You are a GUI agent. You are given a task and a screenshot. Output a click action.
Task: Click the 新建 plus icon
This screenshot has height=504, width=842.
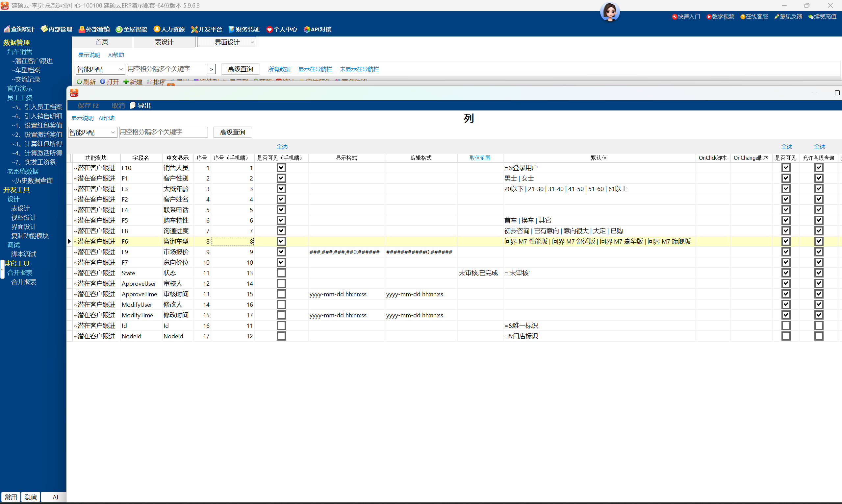(x=126, y=82)
